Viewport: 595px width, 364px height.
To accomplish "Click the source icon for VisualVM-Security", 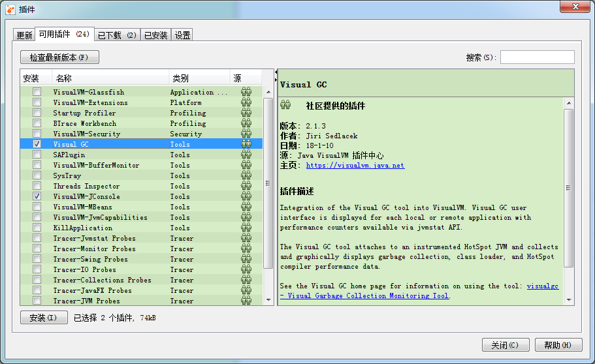I will [x=246, y=134].
